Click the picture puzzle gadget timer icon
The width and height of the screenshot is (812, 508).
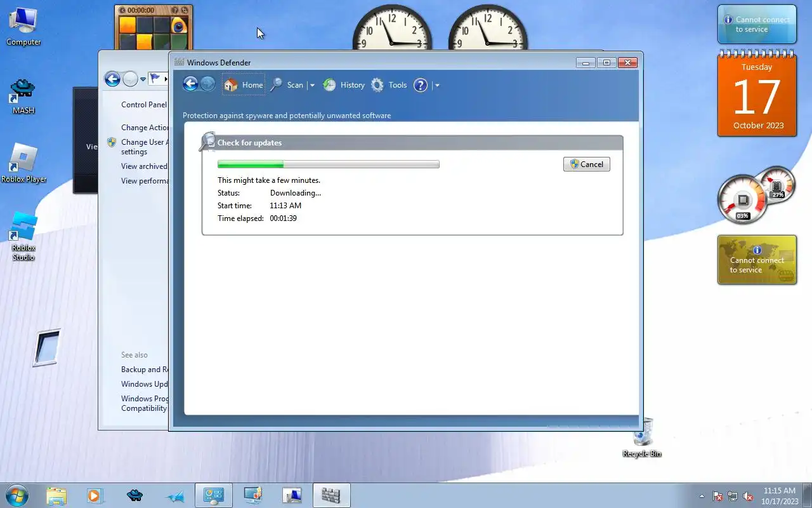click(x=123, y=10)
